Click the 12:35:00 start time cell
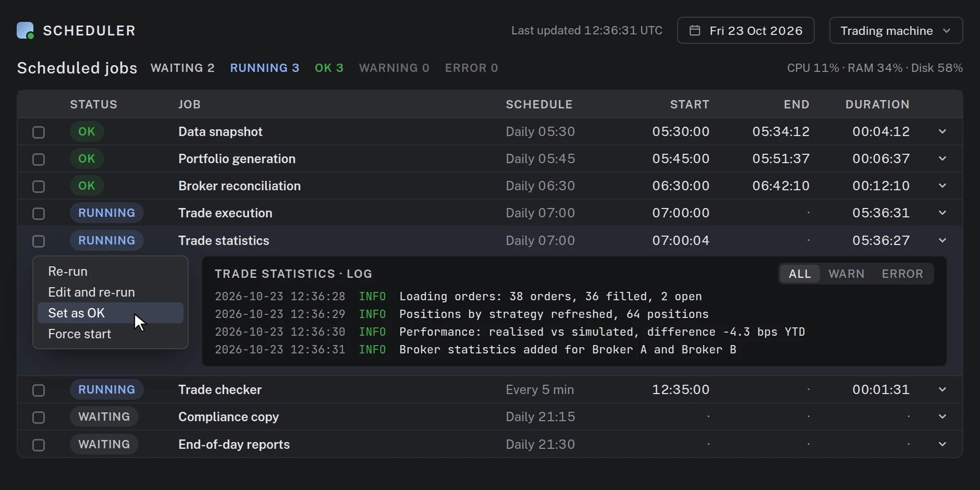Image resolution: width=980 pixels, height=490 pixels. tap(681, 389)
